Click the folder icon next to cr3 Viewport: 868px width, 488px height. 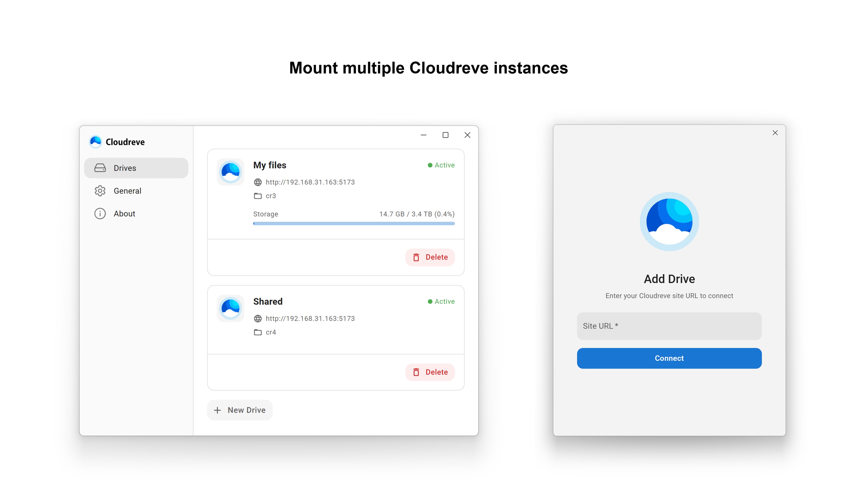click(x=258, y=196)
